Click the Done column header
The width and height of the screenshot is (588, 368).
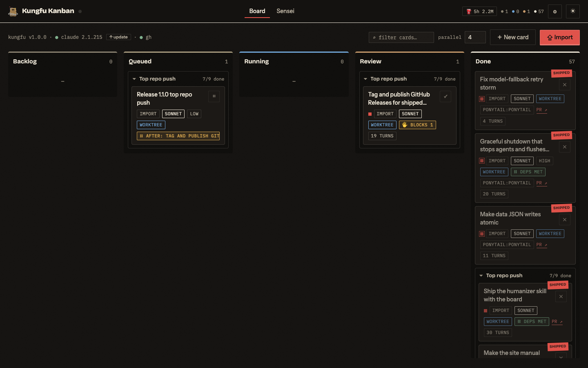pos(525,61)
